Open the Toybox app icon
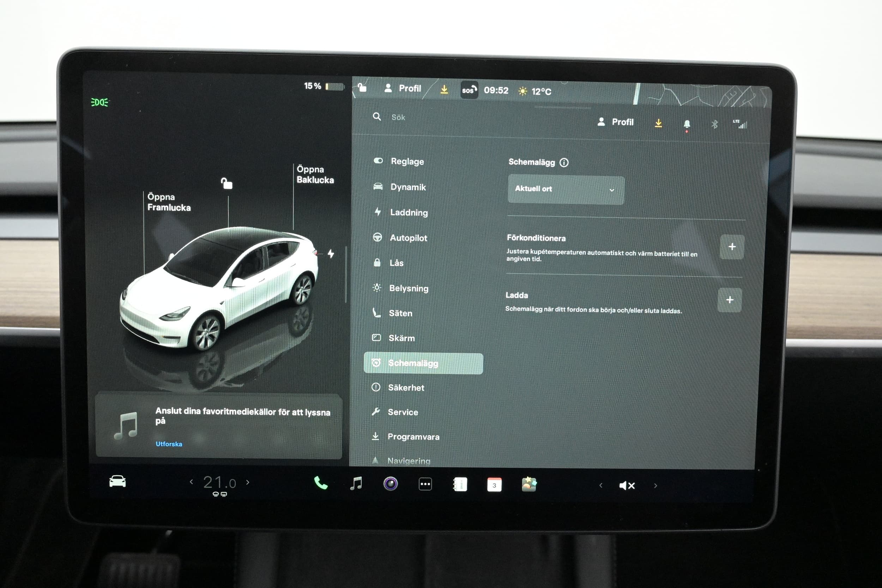Screen dimensions: 882x588 (529, 485)
